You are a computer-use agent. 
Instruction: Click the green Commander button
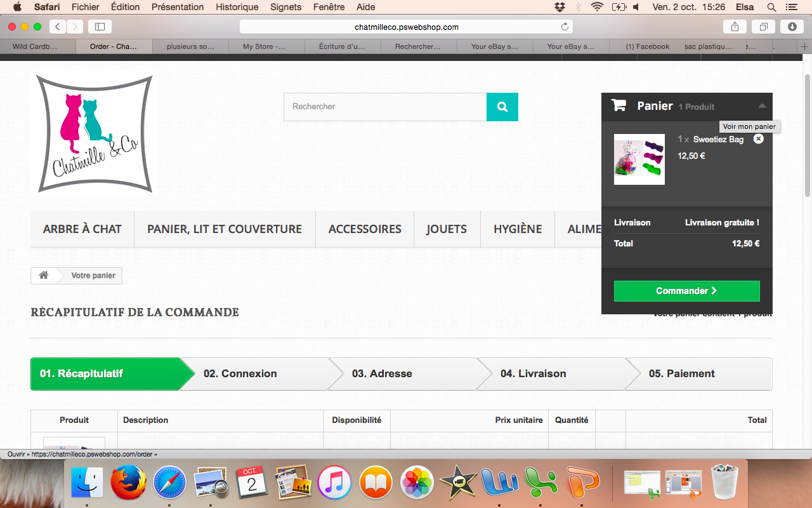tap(686, 291)
